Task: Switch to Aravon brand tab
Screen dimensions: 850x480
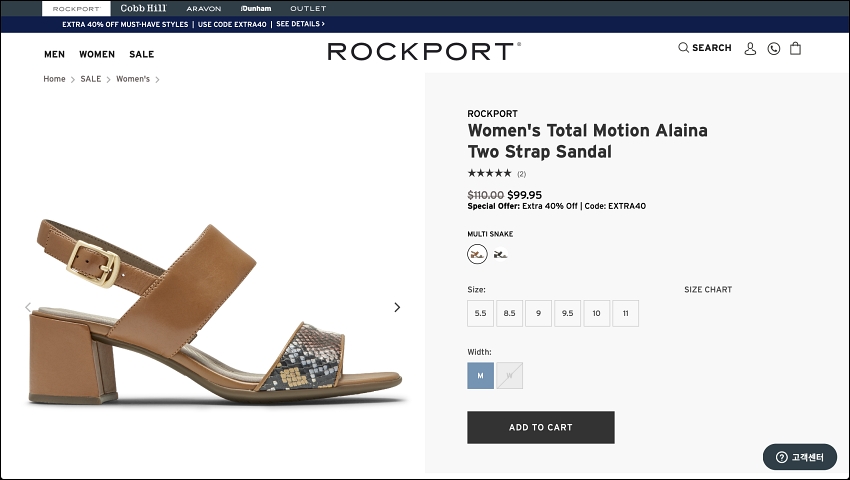Action: click(x=204, y=9)
